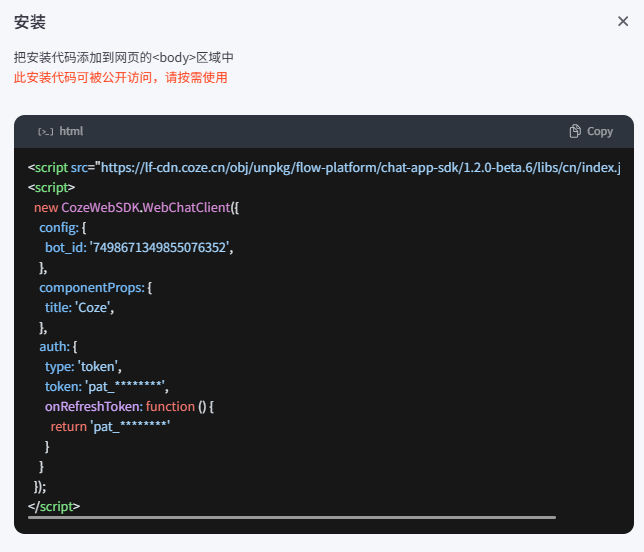Image resolution: width=644 pixels, height=552 pixels.
Task: Click the return 'pat_********' statement
Action: click(x=110, y=426)
